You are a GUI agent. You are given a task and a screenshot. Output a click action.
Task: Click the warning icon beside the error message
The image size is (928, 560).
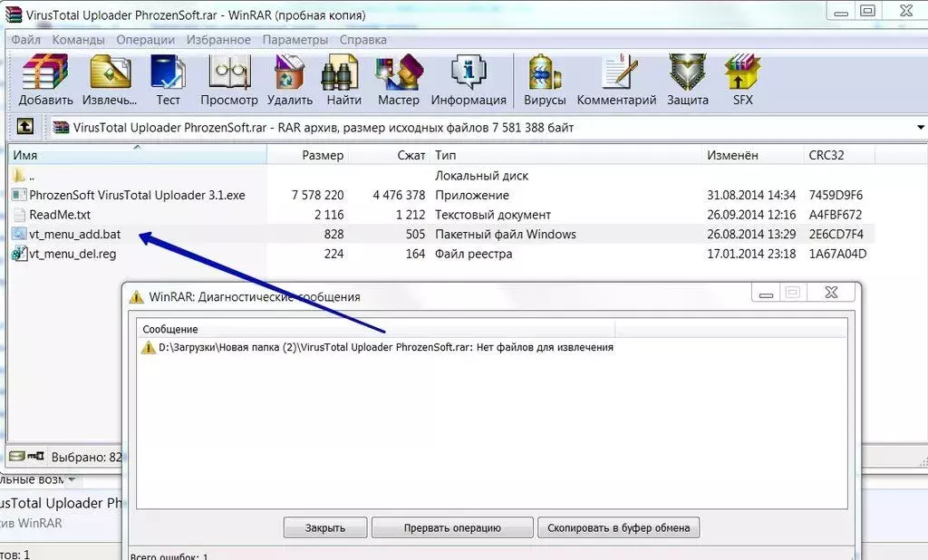148,347
